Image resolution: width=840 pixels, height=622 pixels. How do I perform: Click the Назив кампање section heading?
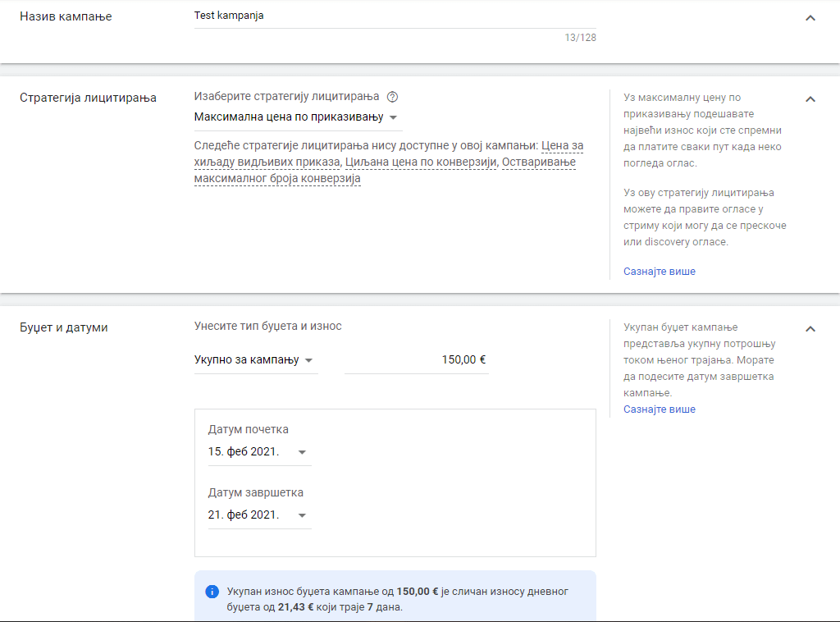[x=66, y=16]
